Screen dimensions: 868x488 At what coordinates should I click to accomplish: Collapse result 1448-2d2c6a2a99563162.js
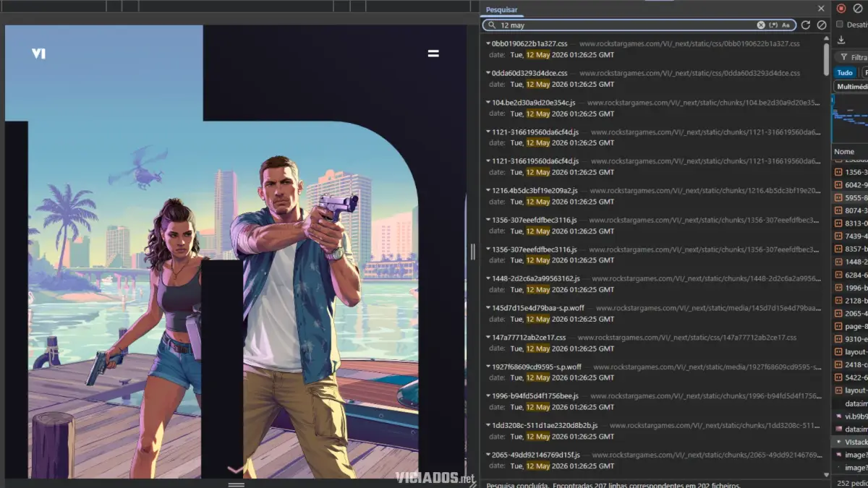coord(488,278)
